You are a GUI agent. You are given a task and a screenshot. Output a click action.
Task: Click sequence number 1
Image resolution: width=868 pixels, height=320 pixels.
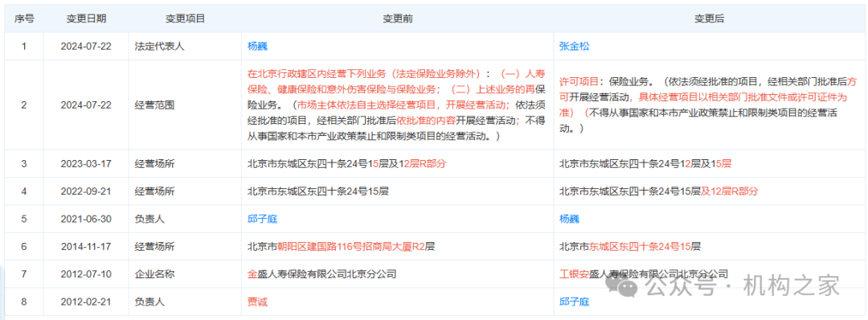click(24, 46)
